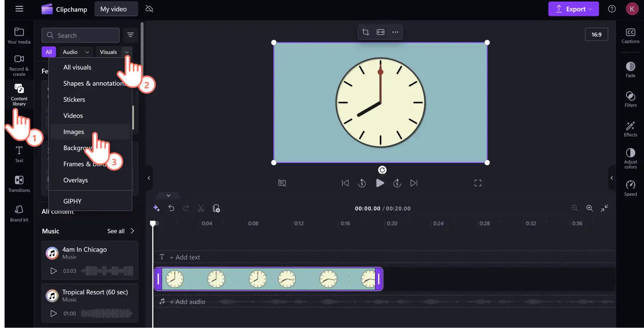The image size is (644, 328).
Task: Select the Filters tool icon
Action: [630, 99]
